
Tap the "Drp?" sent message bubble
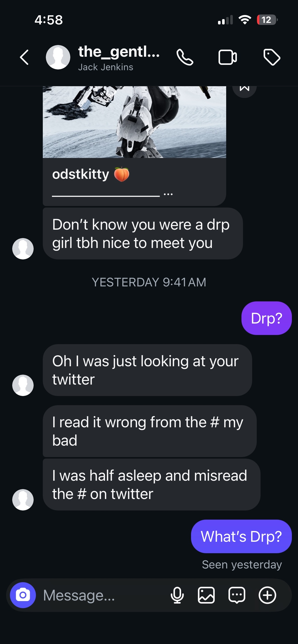[266, 318]
